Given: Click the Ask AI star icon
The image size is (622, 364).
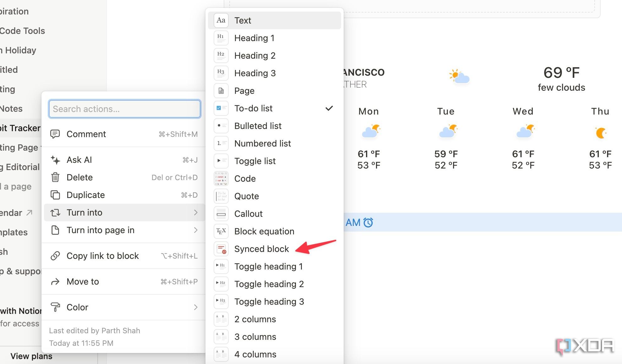Looking at the screenshot, I should tap(56, 160).
